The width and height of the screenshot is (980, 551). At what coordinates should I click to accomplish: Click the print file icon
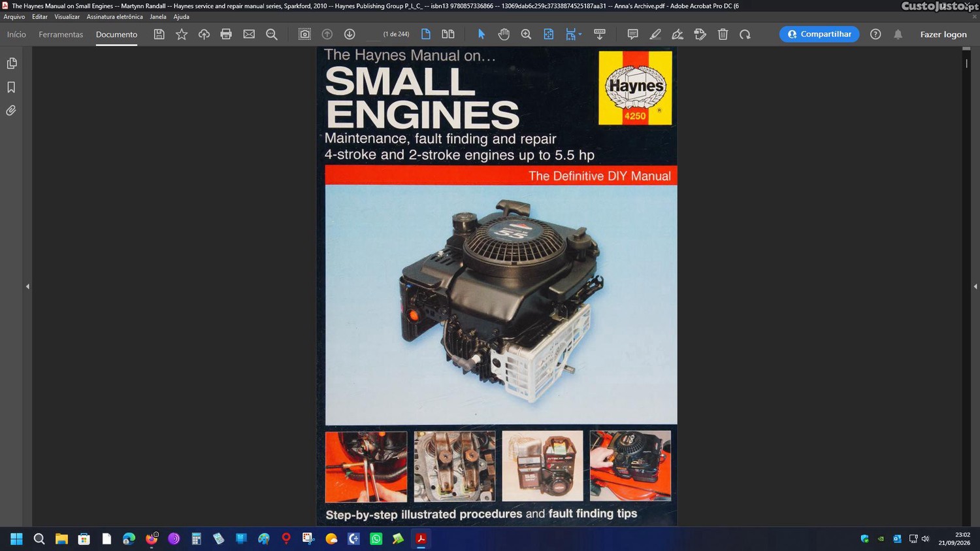(226, 34)
